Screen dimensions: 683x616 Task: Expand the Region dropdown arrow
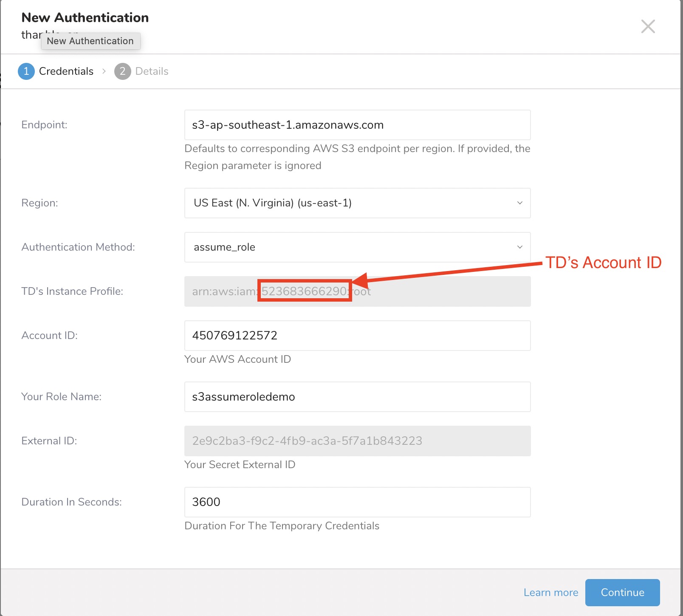pyautogui.click(x=519, y=203)
